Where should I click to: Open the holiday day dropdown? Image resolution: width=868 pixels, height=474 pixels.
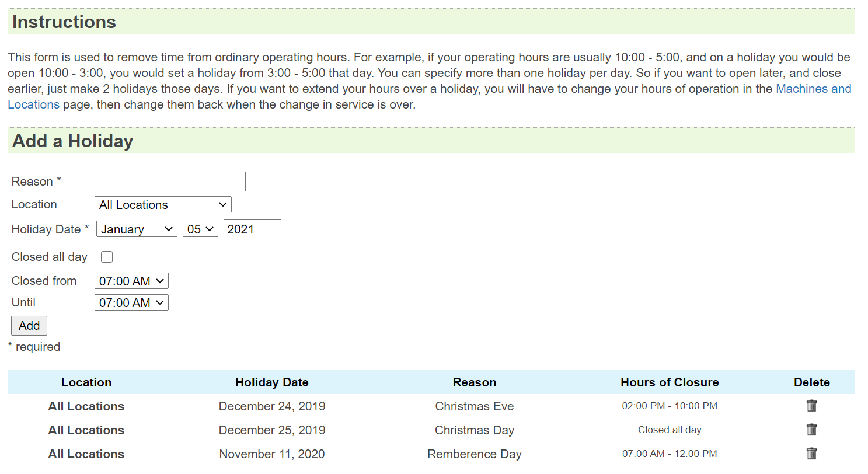pyautogui.click(x=200, y=229)
